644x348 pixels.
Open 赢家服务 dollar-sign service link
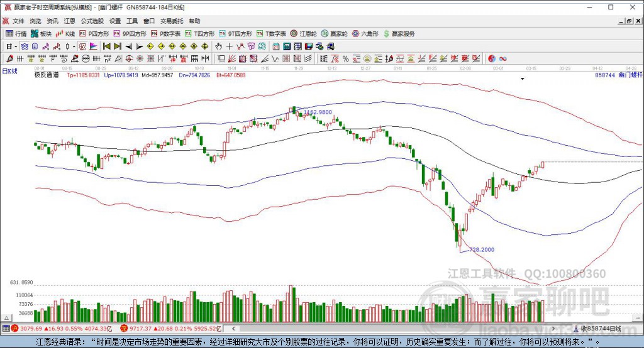pyautogui.click(x=399, y=34)
